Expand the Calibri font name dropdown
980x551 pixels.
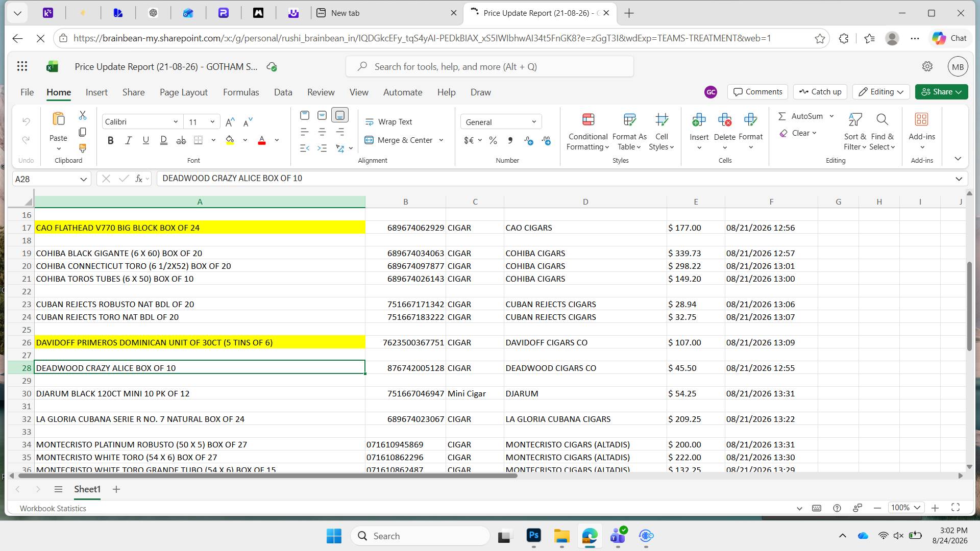(175, 122)
